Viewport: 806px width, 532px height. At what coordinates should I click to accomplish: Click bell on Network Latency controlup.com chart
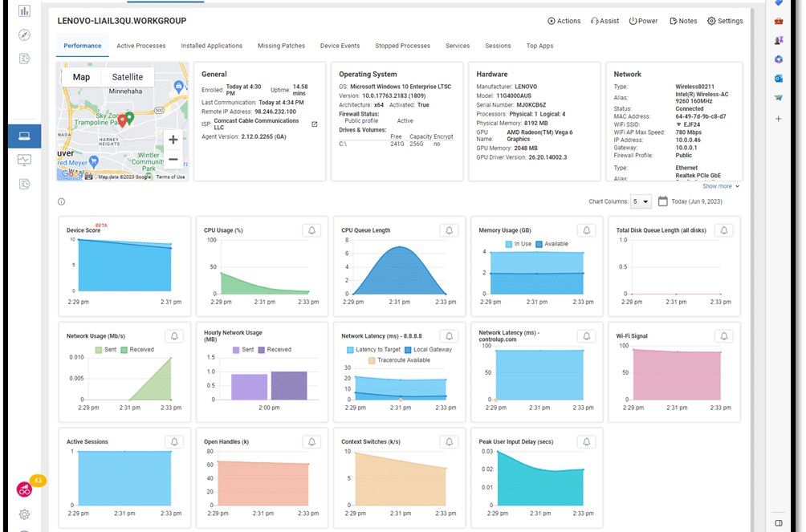pyautogui.click(x=587, y=336)
